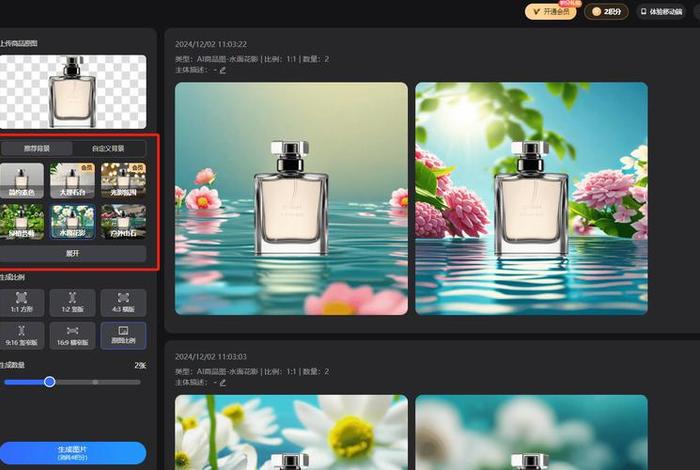Edit subject description of 11:03:03 result
700x470 pixels.
pyautogui.click(x=222, y=382)
